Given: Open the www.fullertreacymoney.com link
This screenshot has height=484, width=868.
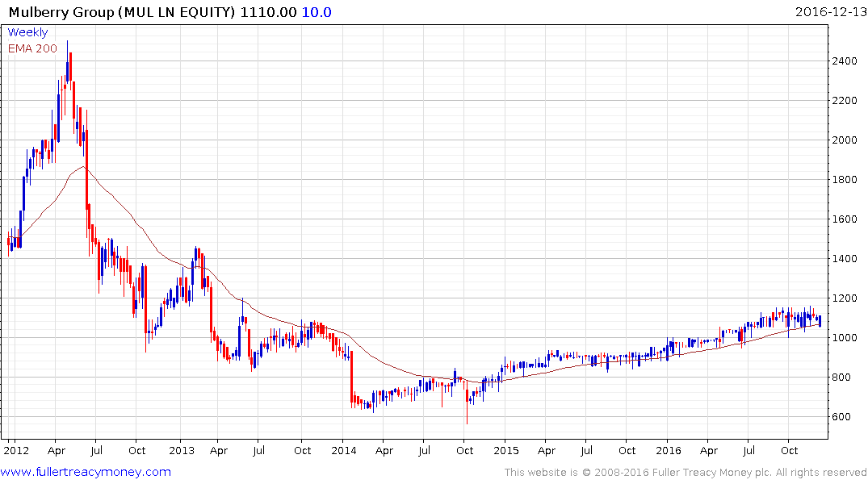Looking at the screenshot, I should pos(86,472).
